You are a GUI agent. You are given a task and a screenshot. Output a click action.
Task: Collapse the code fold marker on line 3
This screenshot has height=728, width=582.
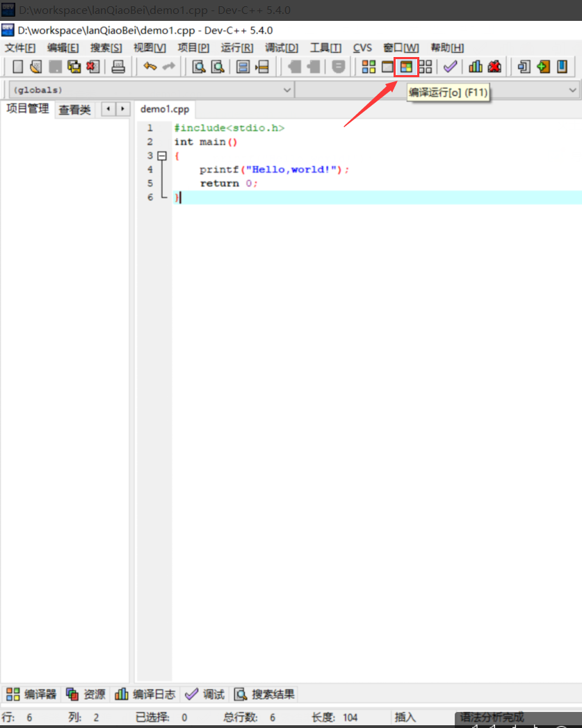point(162,156)
